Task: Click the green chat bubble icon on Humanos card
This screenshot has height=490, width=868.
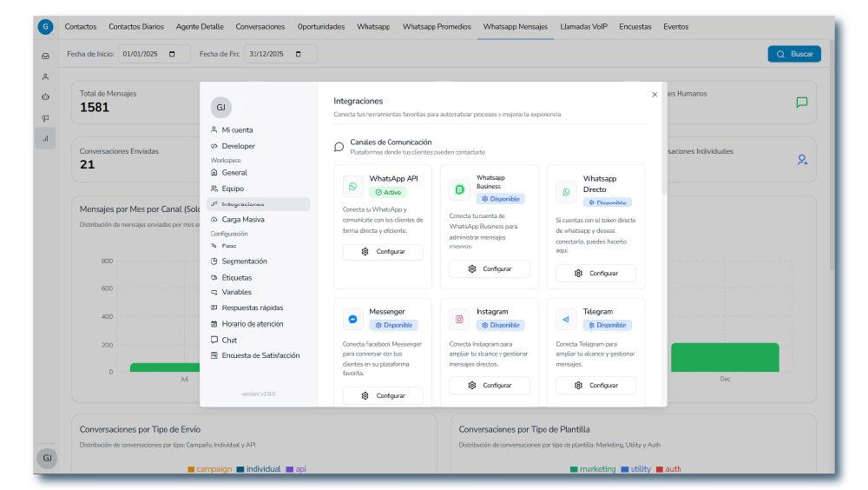Action: point(801,103)
